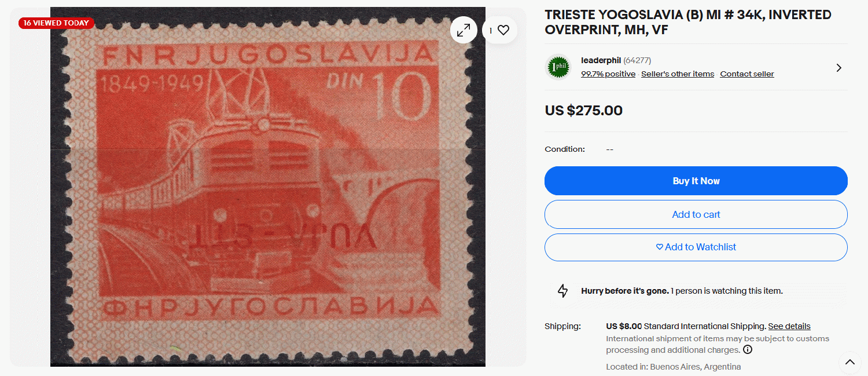Click the Trieste Yugoslavia listing title
The width and height of the screenshot is (868, 376).
(x=688, y=22)
